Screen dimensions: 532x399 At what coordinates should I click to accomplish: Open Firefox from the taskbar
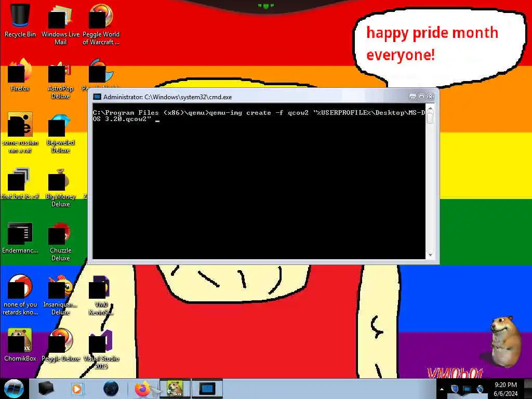click(142, 389)
